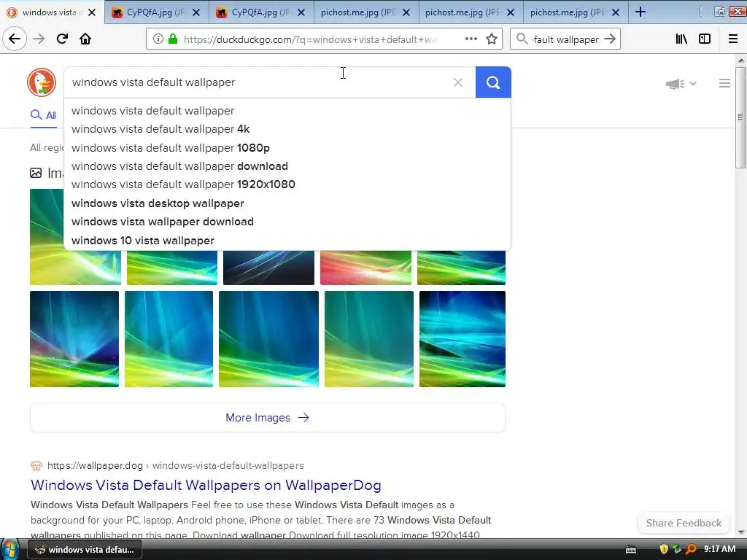This screenshot has height=560, width=747.
Task: Show site information icon in address bar
Action: 158,39
